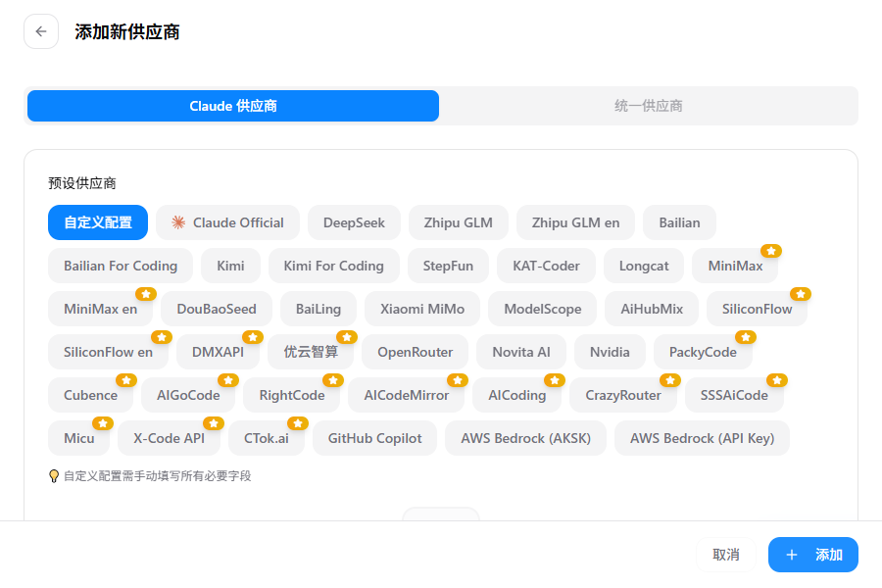Choose AWS Bedrock (AKSK) preset
This screenshot has height=588, width=882.
pyautogui.click(x=525, y=438)
